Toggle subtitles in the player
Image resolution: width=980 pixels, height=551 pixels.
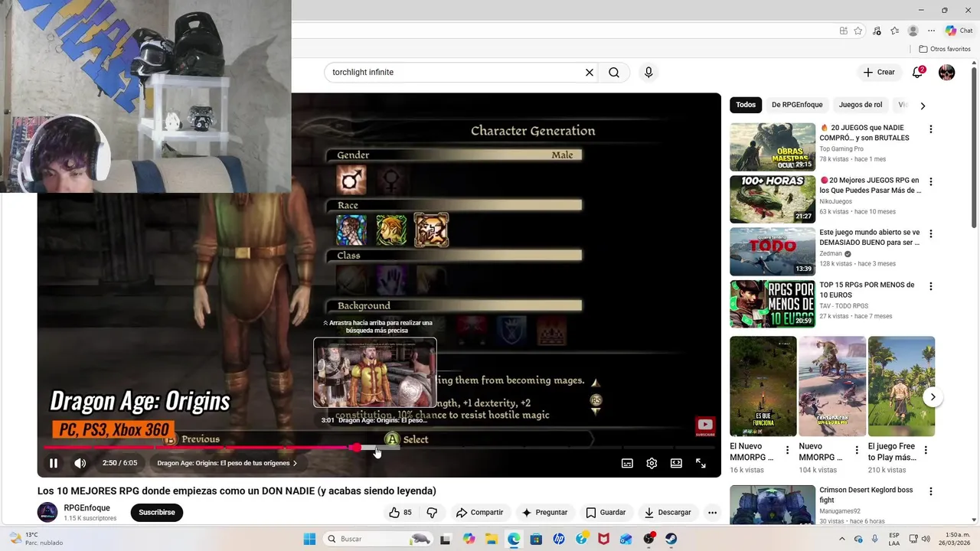pos(627,463)
